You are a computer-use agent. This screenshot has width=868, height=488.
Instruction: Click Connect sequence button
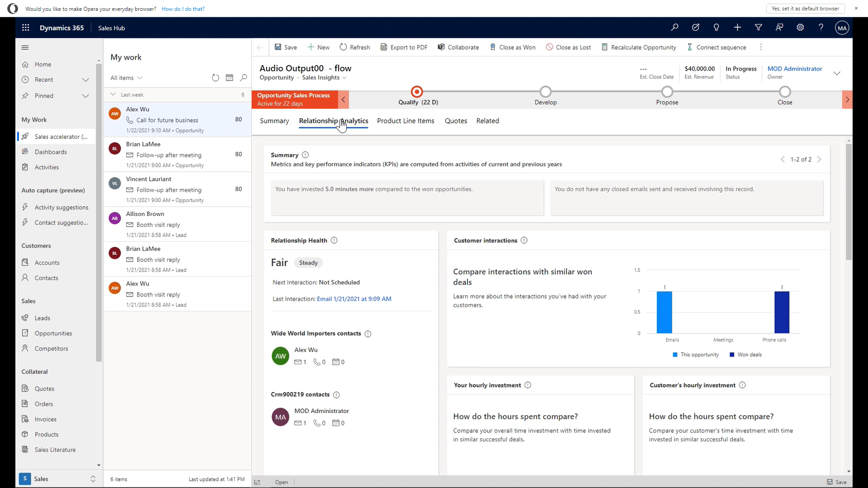717,47
